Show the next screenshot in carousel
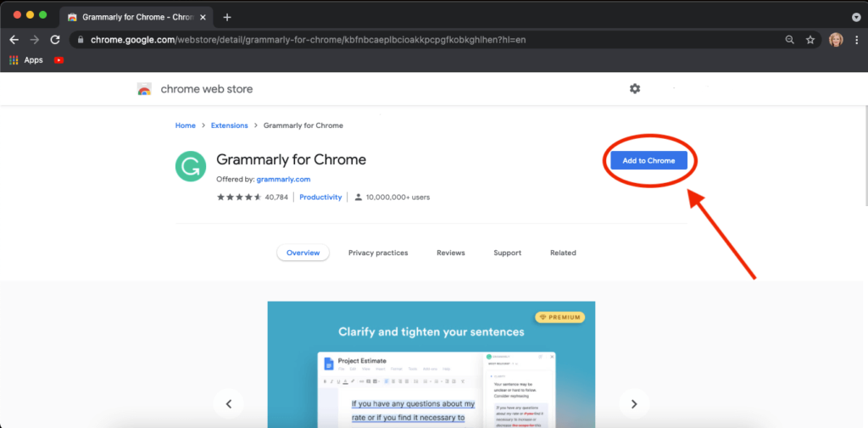The height and width of the screenshot is (428, 868). (634, 403)
